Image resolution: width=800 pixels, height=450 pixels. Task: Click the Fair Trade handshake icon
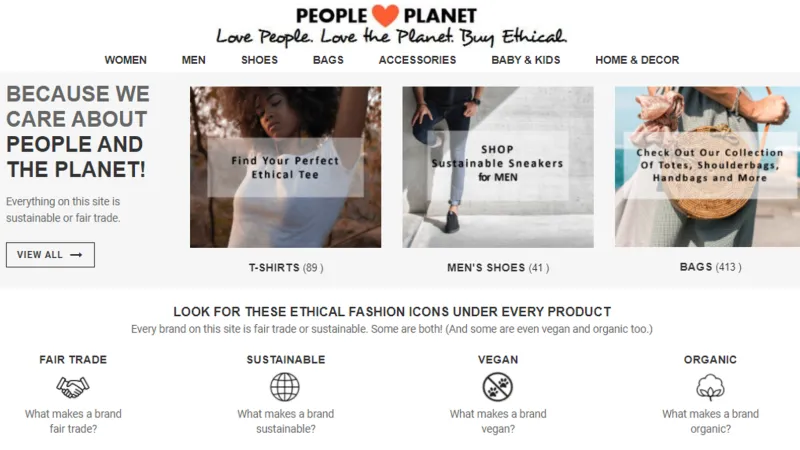[72, 387]
